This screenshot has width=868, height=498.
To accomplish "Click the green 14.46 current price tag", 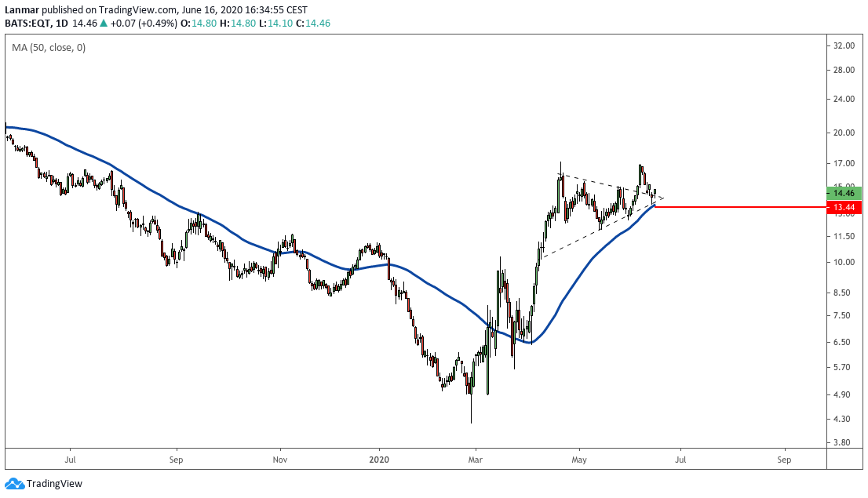I will click(x=844, y=193).
